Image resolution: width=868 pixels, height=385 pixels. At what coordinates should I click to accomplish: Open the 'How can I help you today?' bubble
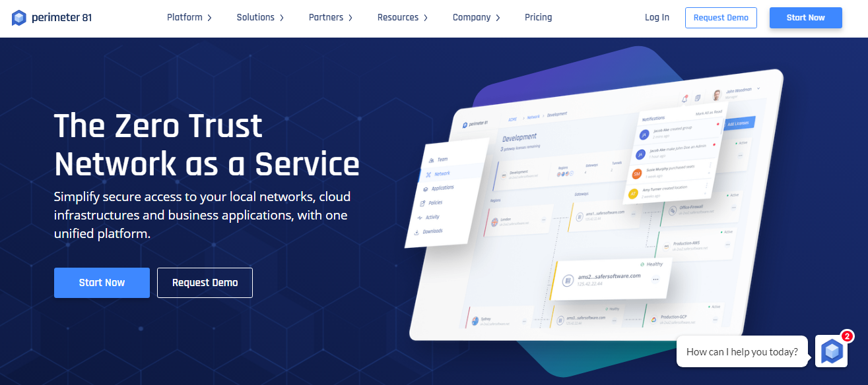coord(742,352)
